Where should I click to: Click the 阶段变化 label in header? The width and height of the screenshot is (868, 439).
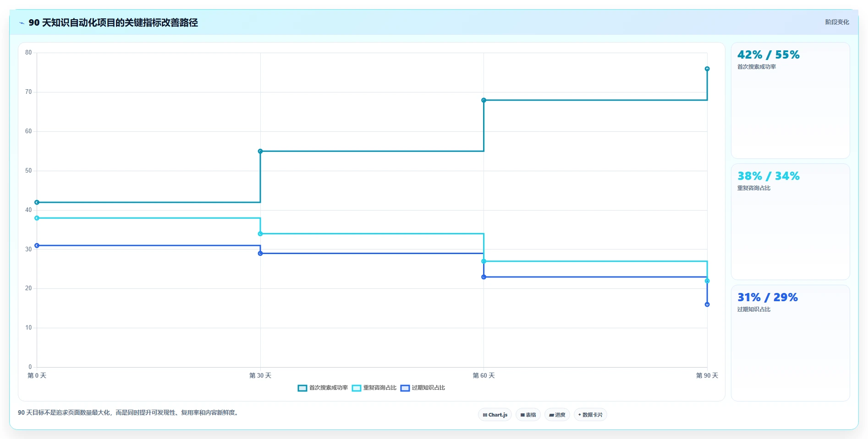tap(837, 22)
